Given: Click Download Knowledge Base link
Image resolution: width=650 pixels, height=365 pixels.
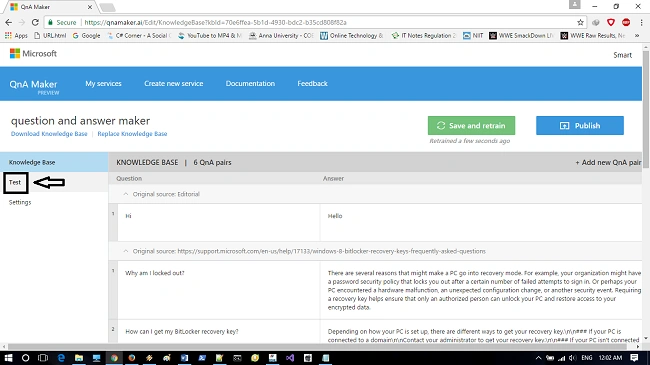Looking at the screenshot, I should 49,134.
